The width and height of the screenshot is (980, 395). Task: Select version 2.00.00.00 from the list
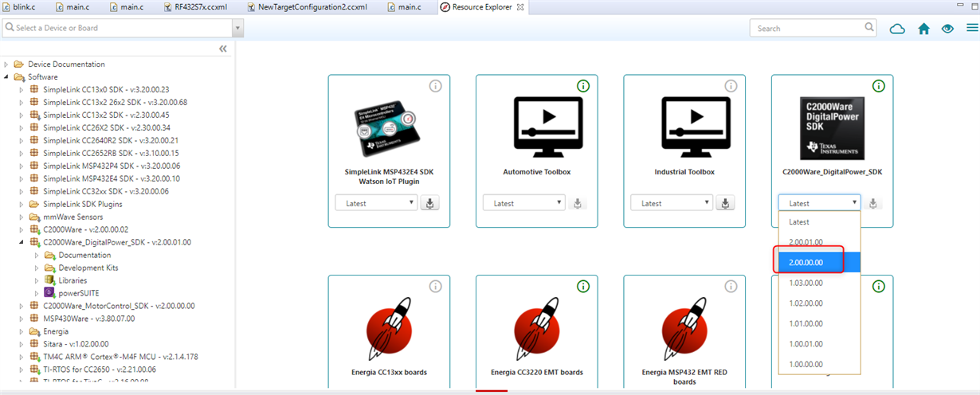tap(820, 262)
